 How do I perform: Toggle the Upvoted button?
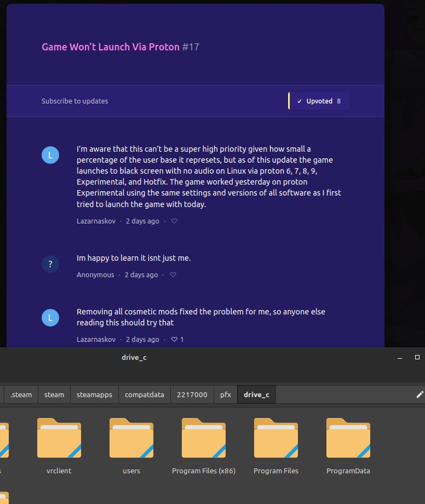319,101
